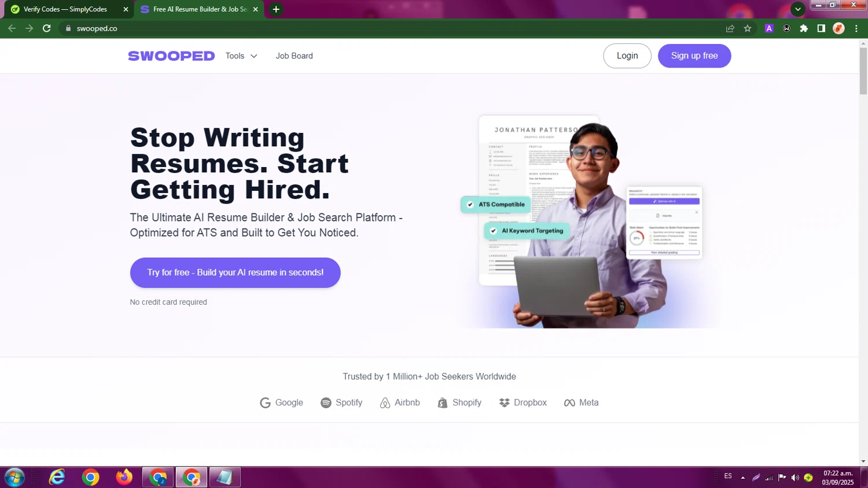This screenshot has width=868, height=488.
Task: Open the Job Board page
Action: (x=294, y=56)
